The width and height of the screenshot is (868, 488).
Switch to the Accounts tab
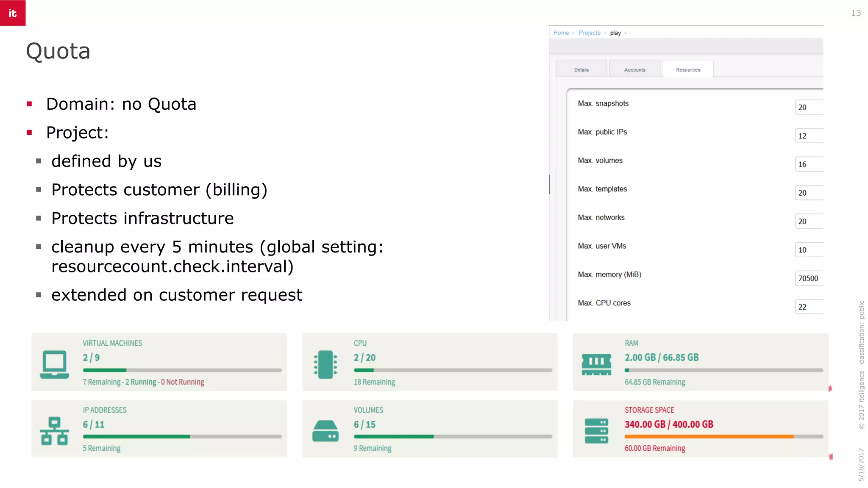[634, 69]
